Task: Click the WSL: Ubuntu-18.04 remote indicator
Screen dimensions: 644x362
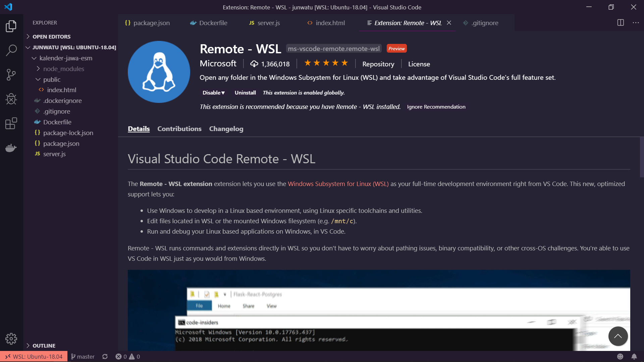Action: (x=34, y=356)
